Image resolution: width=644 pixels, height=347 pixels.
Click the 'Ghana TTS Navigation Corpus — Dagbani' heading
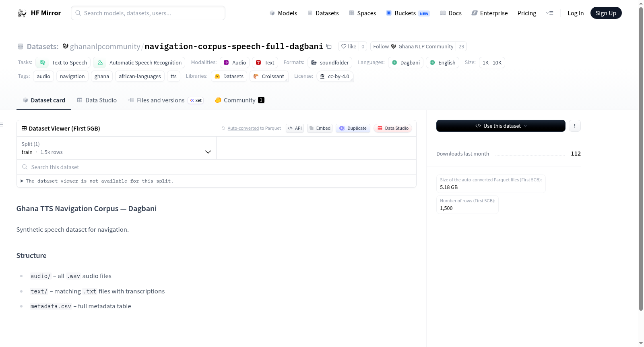87,208
